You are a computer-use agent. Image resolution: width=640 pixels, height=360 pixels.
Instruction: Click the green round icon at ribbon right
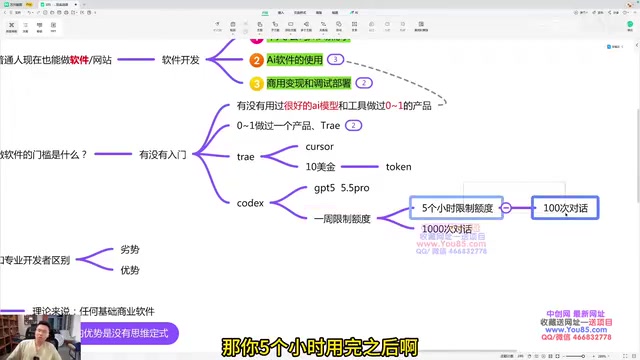pyautogui.click(x=630, y=24)
